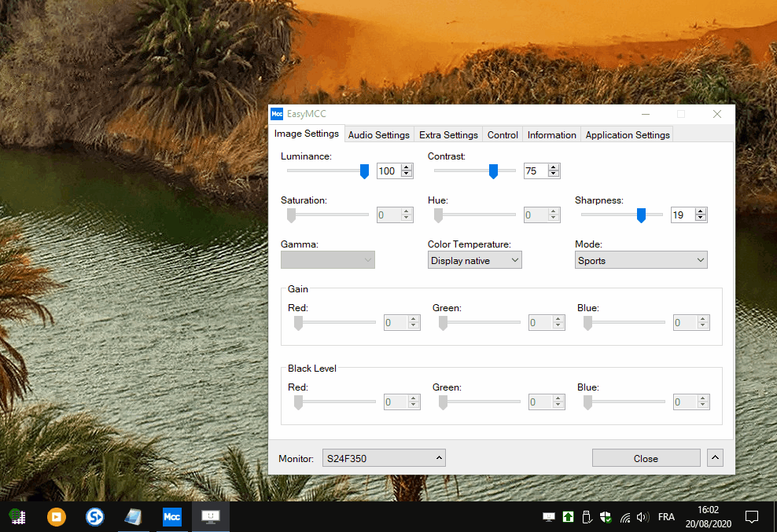This screenshot has height=532, width=777.
Task: Open the Wi-Fi network tray icon
Action: click(625, 518)
